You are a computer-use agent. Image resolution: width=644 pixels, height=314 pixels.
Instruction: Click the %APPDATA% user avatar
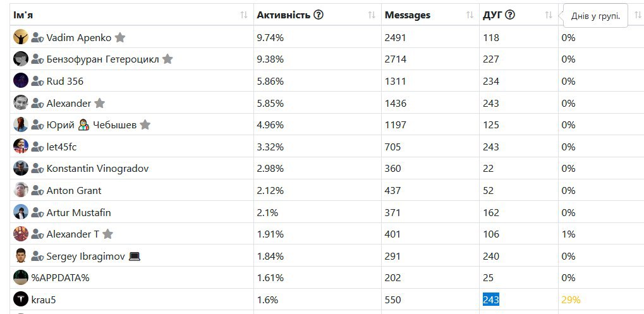(20, 277)
